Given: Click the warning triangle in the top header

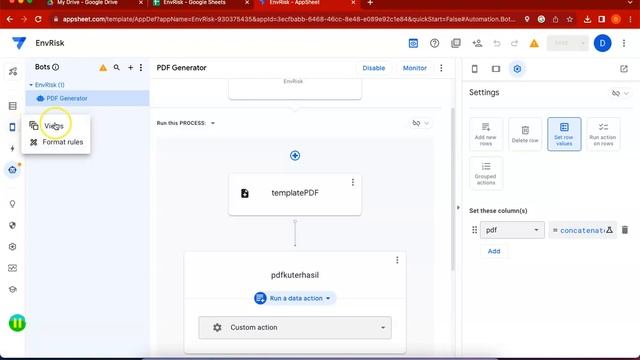Looking at the screenshot, I should [534, 43].
